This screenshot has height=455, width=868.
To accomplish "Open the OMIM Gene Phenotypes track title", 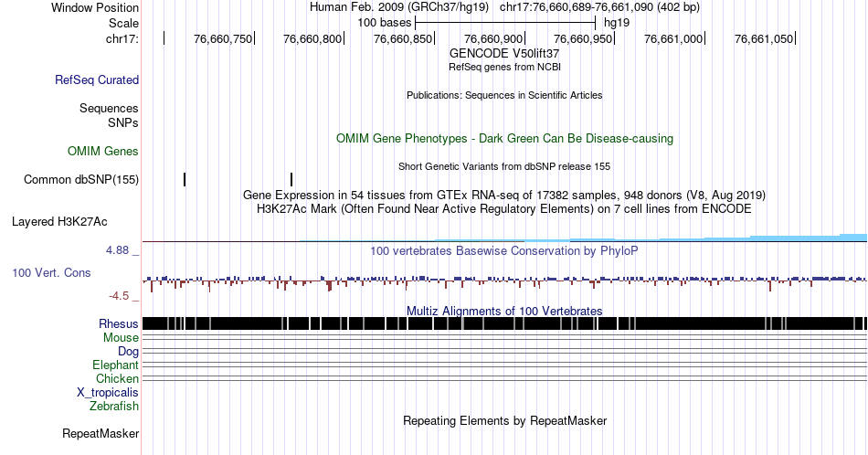I will tap(504, 138).
